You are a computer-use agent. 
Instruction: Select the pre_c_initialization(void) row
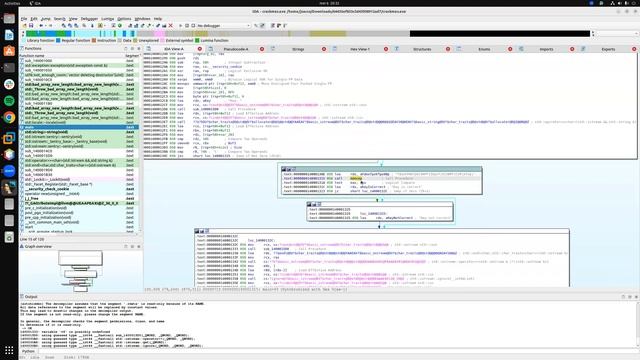pos(79,208)
